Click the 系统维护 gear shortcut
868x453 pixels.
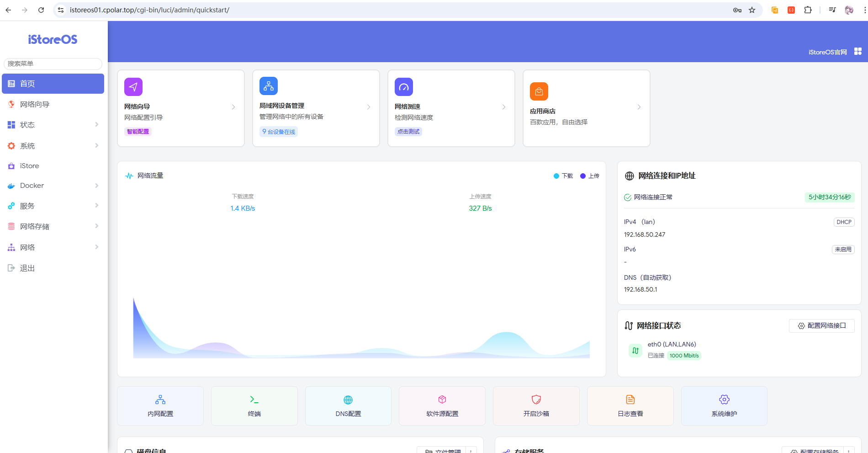(x=724, y=406)
